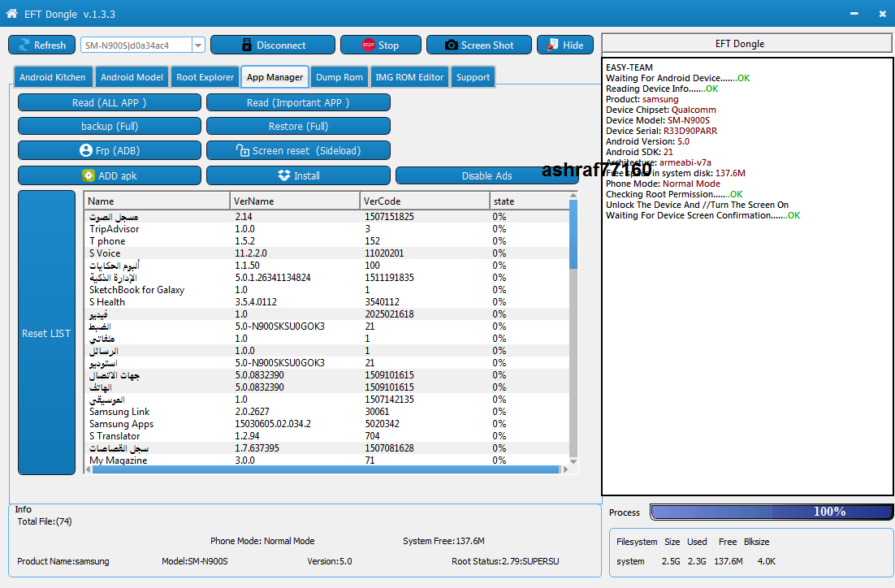Click the Disable Ads button
Image resolution: width=895 pixels, height=588 pixels.
[486, 175]
